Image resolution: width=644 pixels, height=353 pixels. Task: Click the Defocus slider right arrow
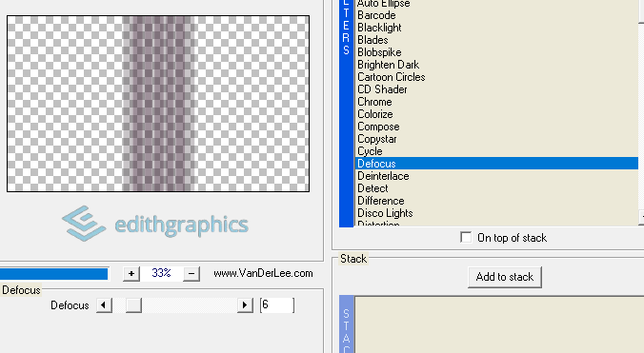pyautogui.click(x=245, y=305)
